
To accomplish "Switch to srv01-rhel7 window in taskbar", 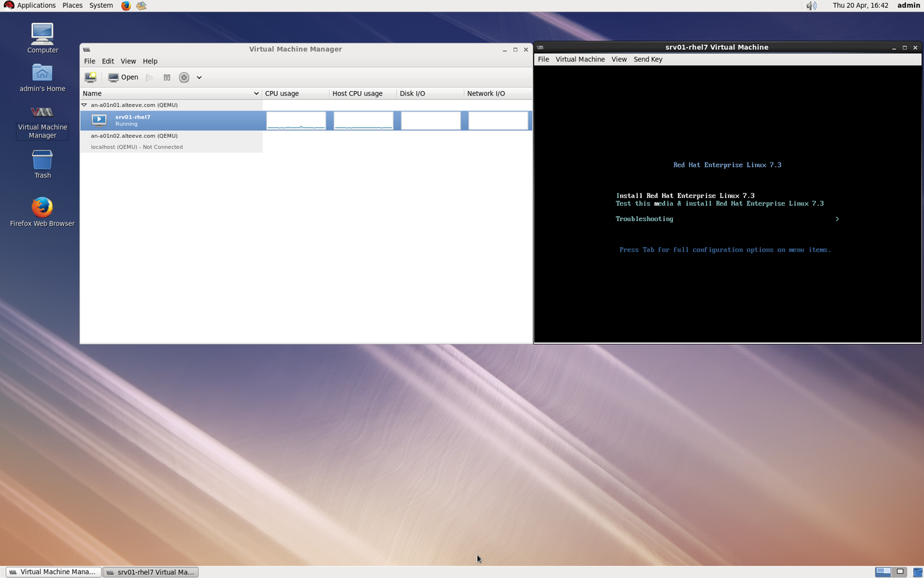I will click(x=150, y=571).
